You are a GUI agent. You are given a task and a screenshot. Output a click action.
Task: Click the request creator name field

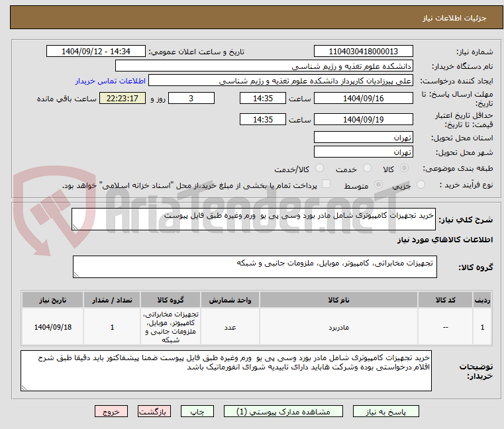pyautogui.click(x=281, y=81)
